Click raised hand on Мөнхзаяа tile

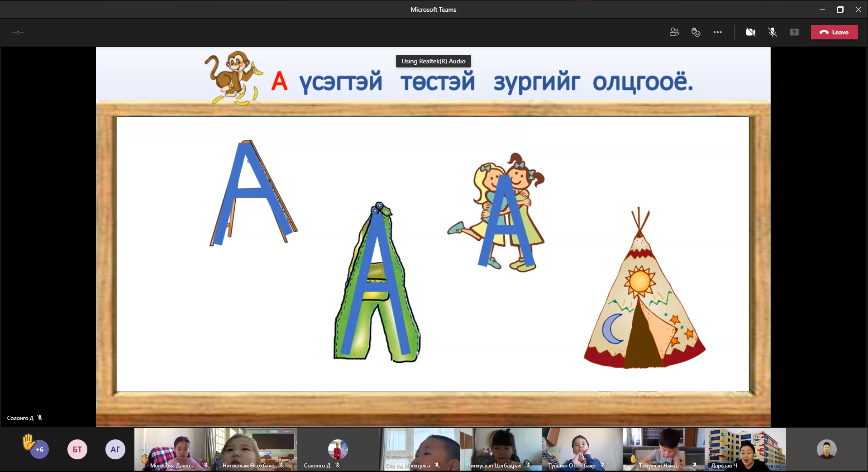pyautogui.click(x=144, y=459)
